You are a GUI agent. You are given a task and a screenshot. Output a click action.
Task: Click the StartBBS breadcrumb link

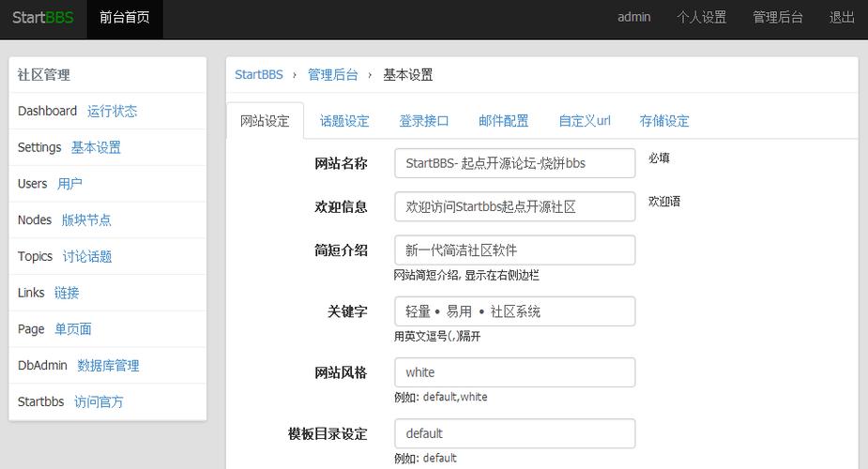(258, 75)
